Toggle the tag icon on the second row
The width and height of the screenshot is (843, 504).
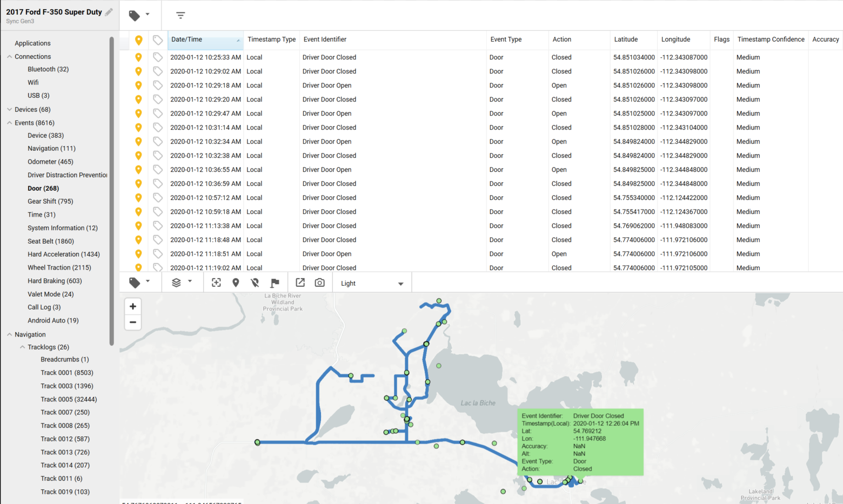[157, 71]
